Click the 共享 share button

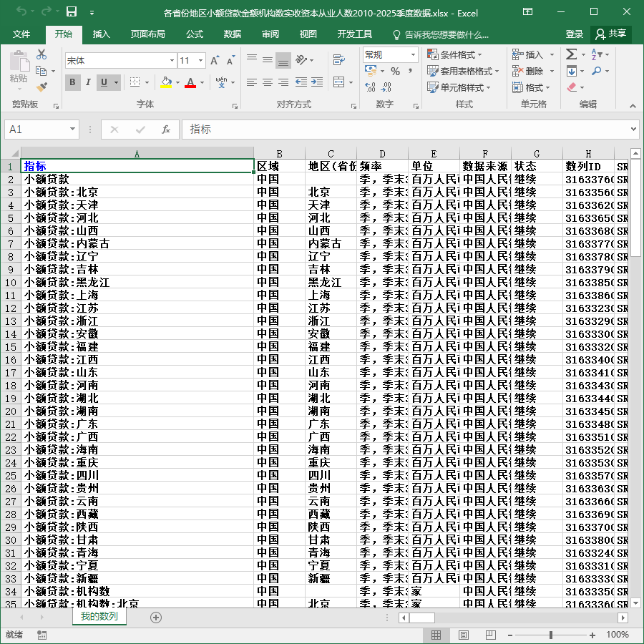click(611, 34)
